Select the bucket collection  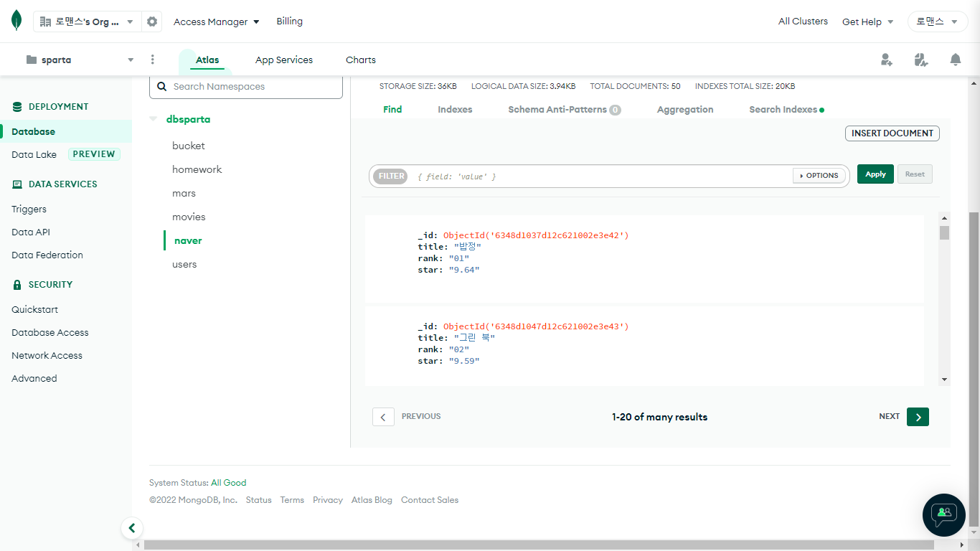(189, 146)
